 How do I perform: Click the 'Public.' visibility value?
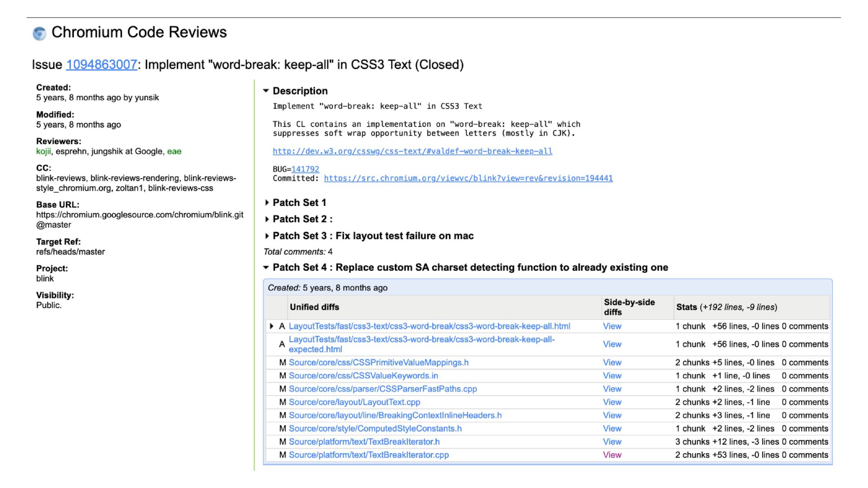49,305
